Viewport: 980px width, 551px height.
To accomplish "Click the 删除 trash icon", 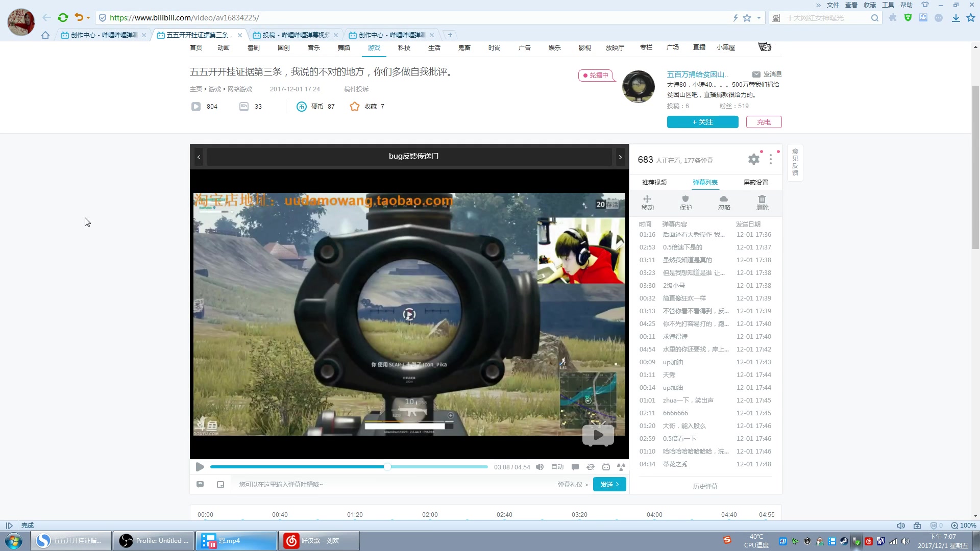I will pos(763,203).
